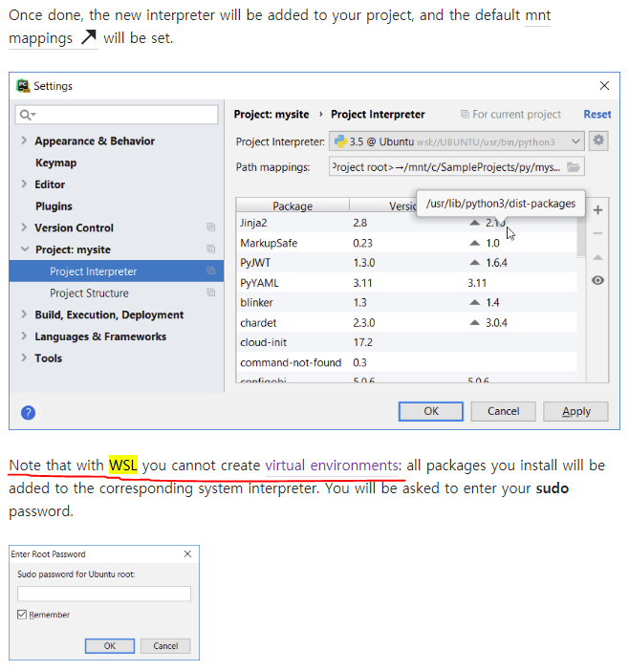This screenshot has width=629, height=672.
Task: Click Cancel in Settings dialog
Action: coord(503,411)
